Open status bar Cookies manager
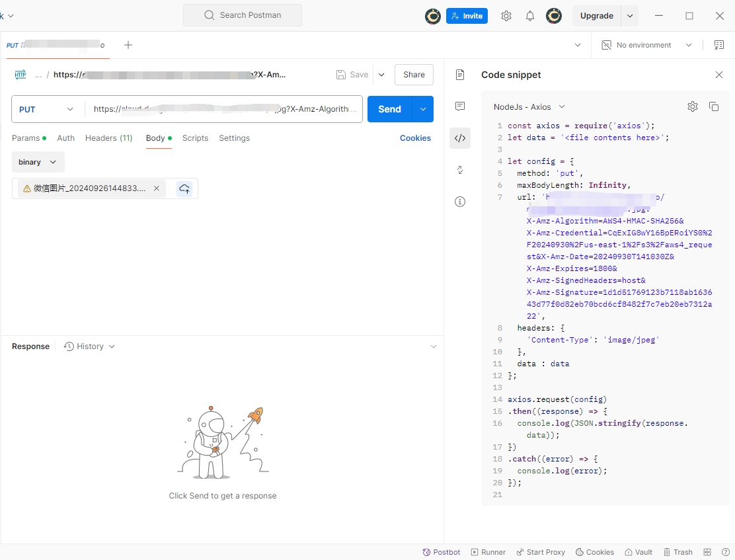Viewport: 735px width, 560px height. pos(594,552)
